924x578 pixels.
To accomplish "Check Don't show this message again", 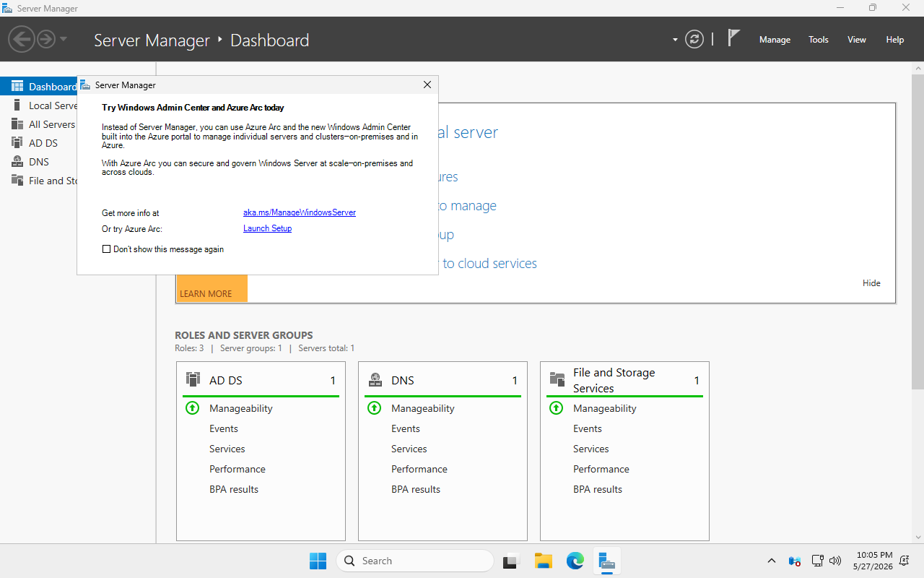I will [107, 249].
